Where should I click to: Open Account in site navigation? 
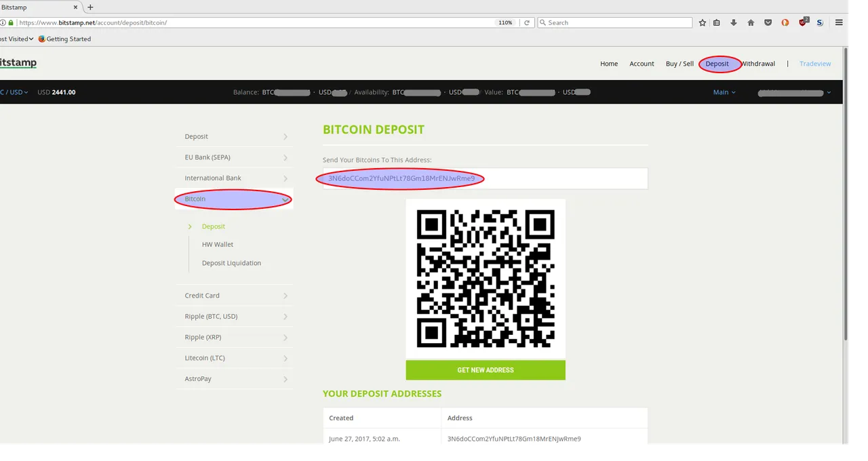642,64
